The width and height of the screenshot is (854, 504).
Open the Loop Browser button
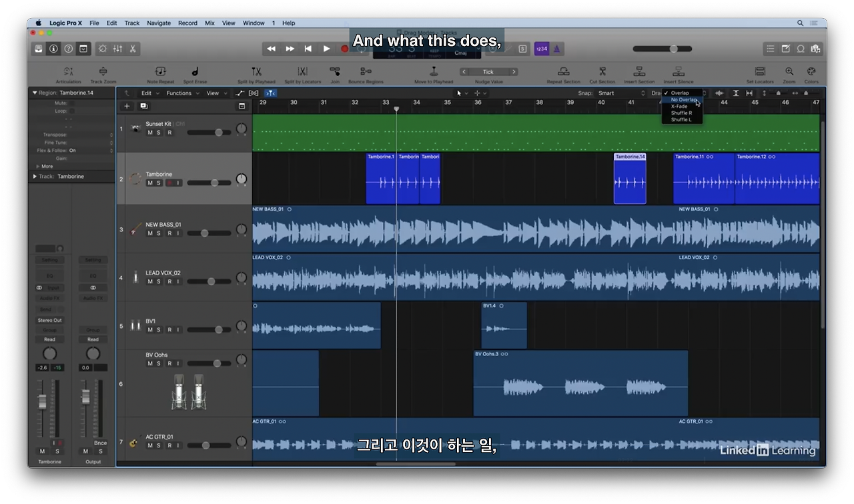click(x=800, y=49)
